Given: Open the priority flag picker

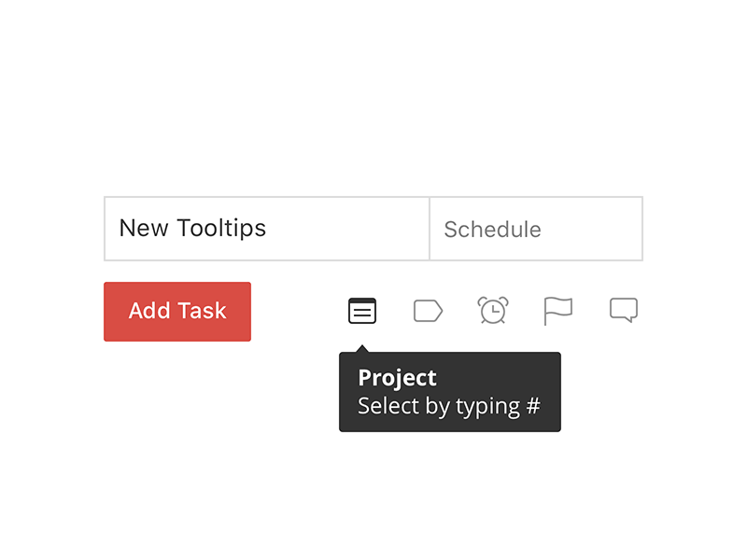Looking at the screenshot, I should 557,311.
